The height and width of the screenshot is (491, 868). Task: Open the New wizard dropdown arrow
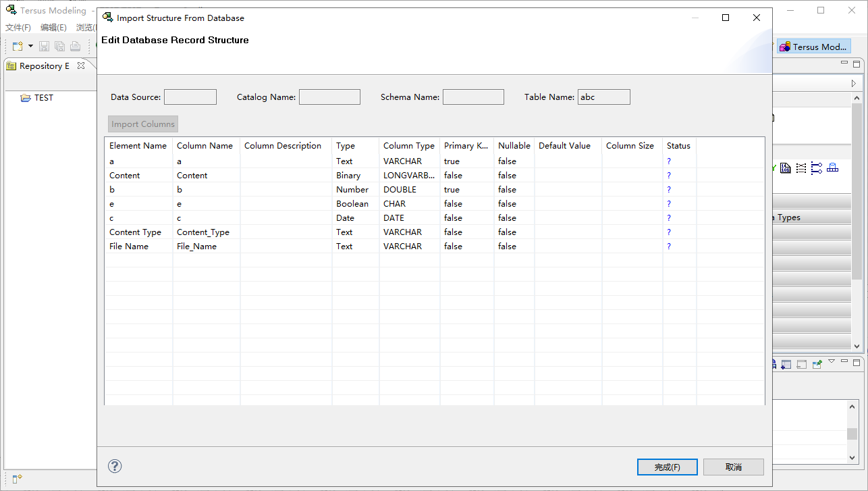click(x=30, y=46)
